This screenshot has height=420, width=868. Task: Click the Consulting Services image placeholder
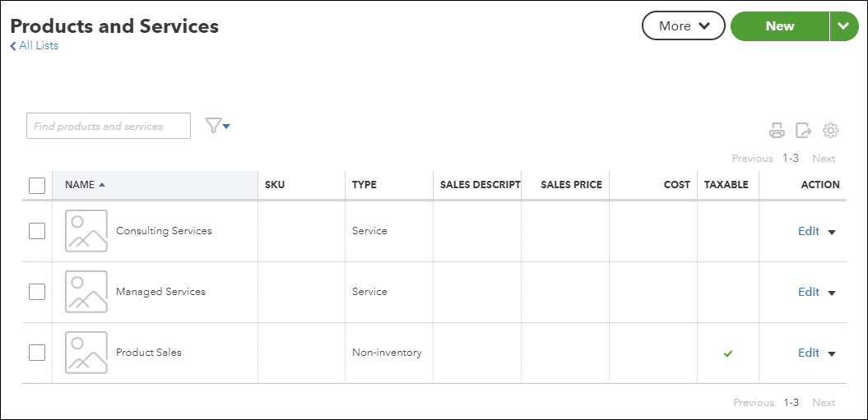[x=86, y=231]
